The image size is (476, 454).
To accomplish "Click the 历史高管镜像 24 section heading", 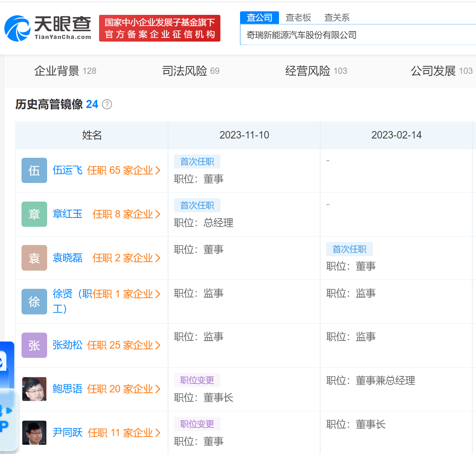I will coord(57,104).
